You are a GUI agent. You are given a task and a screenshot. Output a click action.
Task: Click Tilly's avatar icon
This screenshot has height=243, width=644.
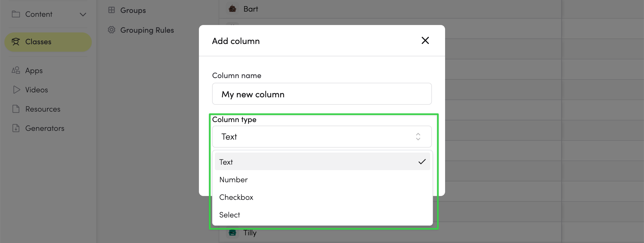pyautogui.click(x=232, y=233)
